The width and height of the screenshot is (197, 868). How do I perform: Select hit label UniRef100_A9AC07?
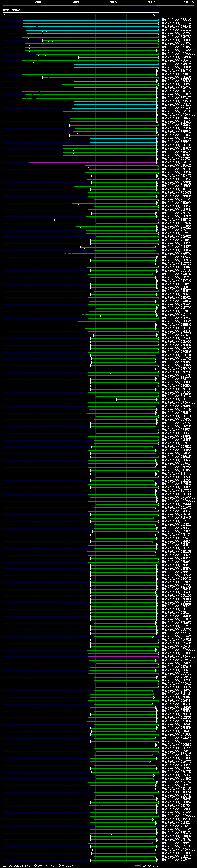tap(177, 254)
